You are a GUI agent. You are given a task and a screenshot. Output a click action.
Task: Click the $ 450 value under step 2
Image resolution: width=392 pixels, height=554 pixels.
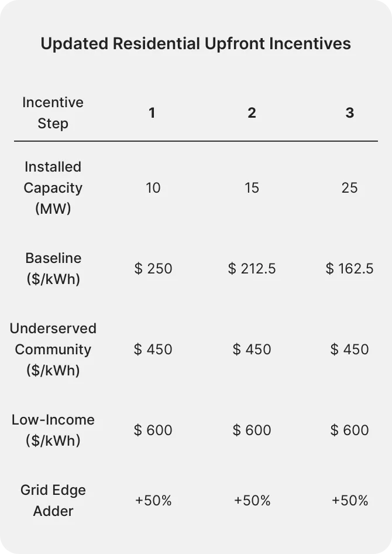[x=252, y=350]
